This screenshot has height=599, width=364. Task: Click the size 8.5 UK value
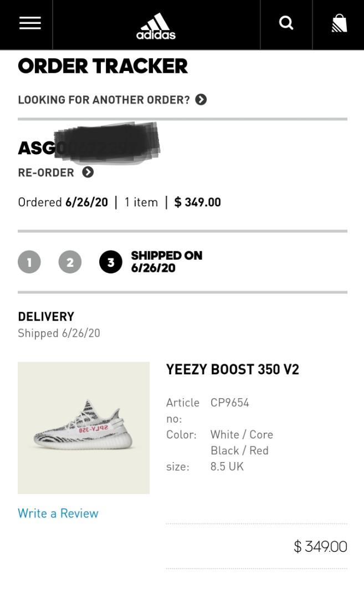(227, 466)
